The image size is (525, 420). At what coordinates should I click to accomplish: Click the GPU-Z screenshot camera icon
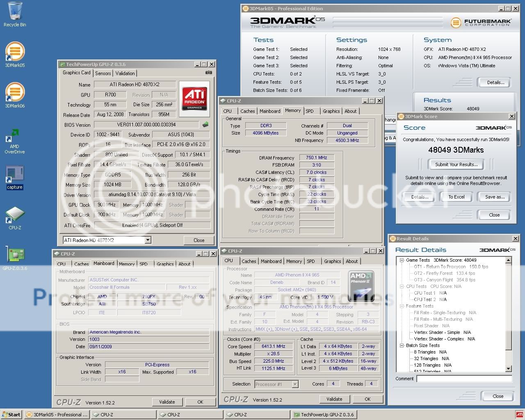(209, 73)
